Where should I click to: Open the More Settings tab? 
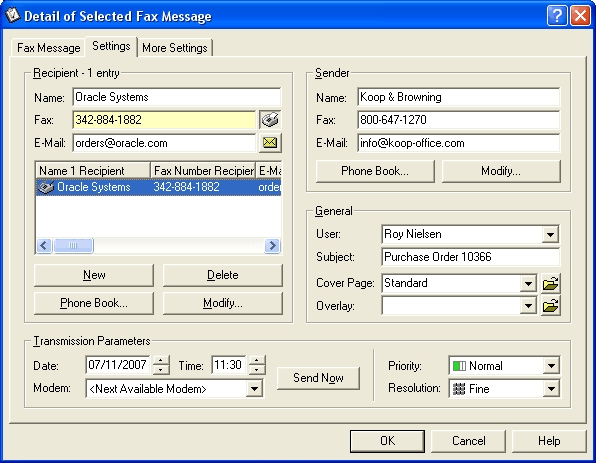pos(175,48)
